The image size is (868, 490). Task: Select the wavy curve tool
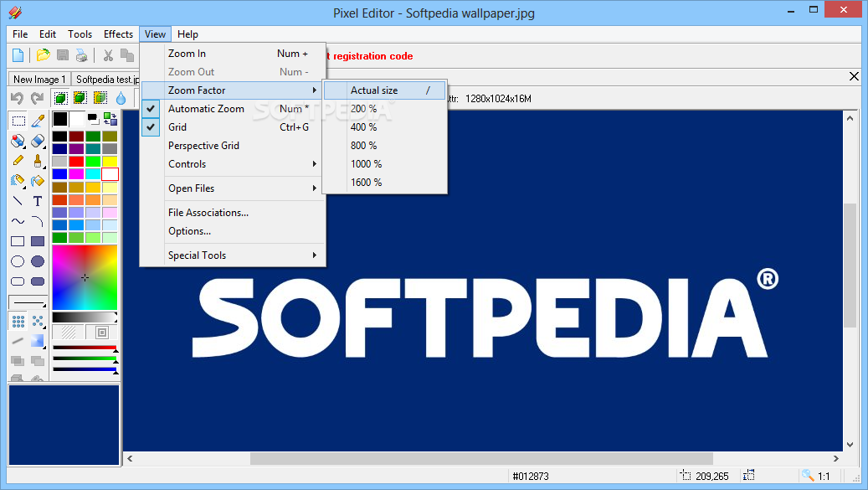pyautogui.click(x=18, y=221)
